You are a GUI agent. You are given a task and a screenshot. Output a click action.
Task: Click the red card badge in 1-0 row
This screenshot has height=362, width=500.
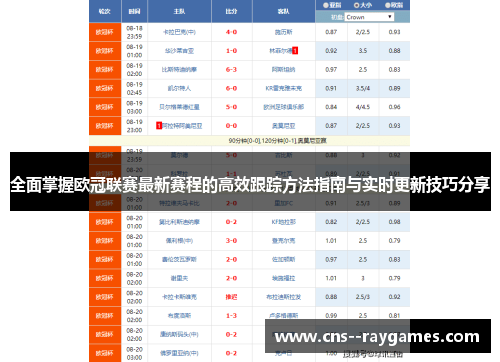pyautogui.click(x=295, y=51)
